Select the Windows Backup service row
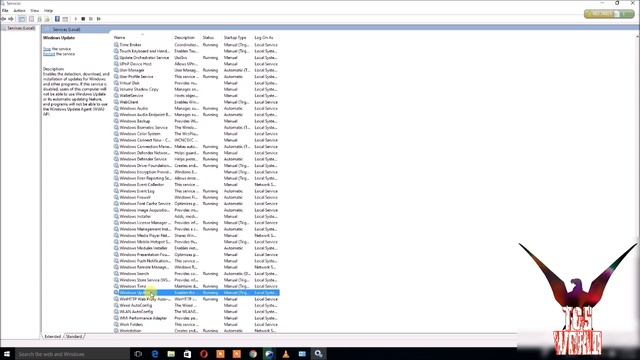The image size is (640, 360). click(196, 121)
